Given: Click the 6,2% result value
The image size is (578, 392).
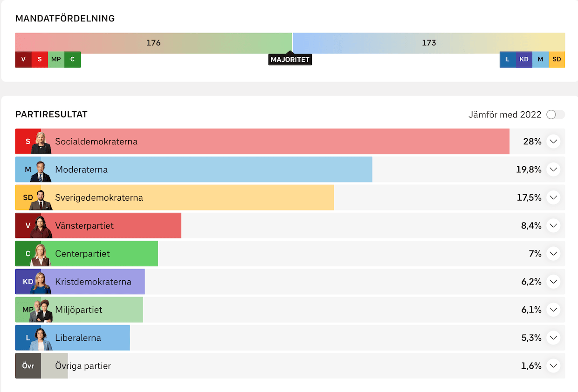Looking at the screenshot, I should coord(531,282).
